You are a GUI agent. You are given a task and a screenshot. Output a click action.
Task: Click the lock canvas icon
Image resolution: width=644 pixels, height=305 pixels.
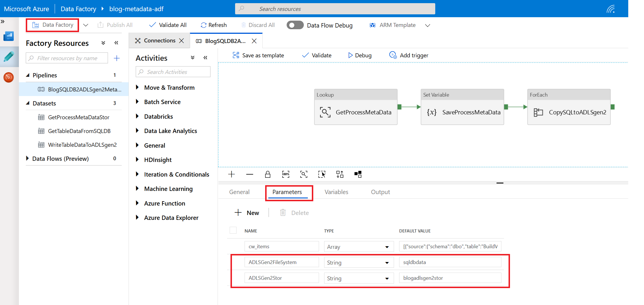coord(267,174)
